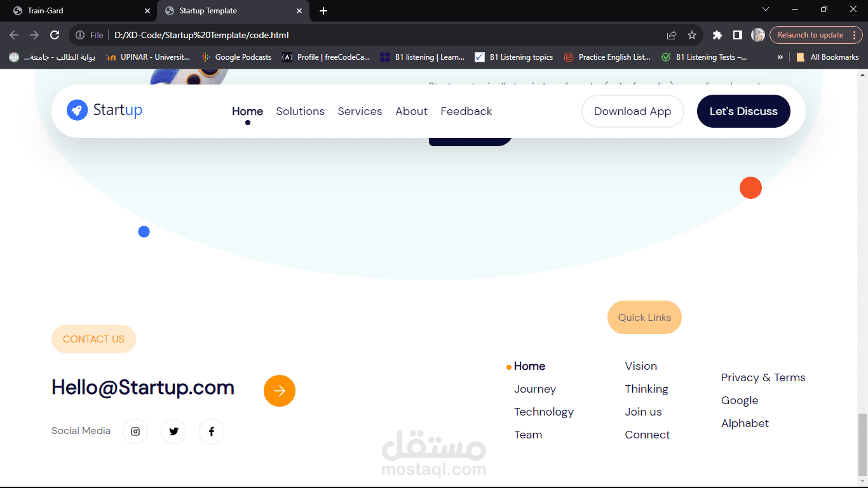Open the Extensions puzzle icon
The width and height of the screenshot is (868, 488).
click(x=717, y=35)
